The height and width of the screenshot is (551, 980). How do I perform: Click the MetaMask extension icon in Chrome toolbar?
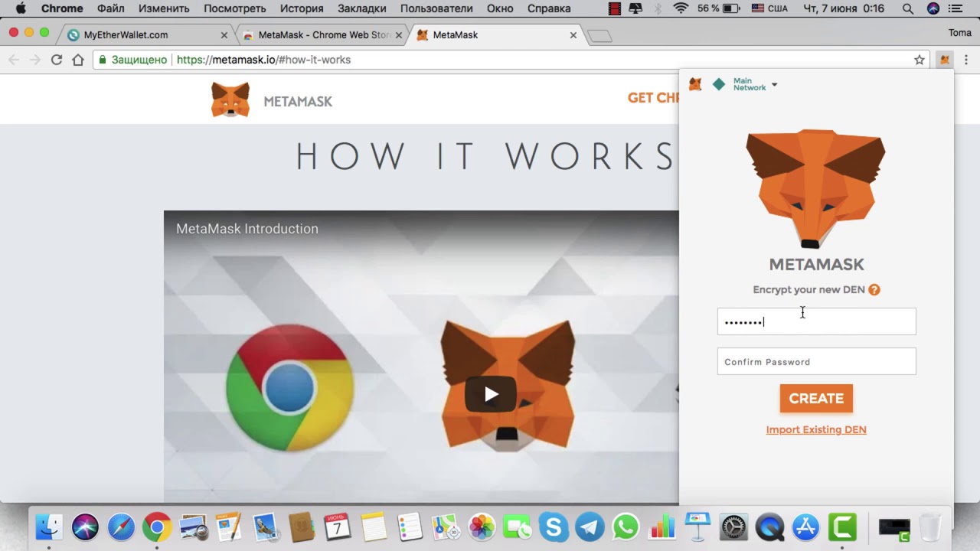(944, 60)
